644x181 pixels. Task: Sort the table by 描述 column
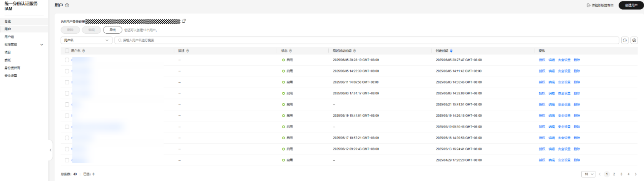tap(187, 51)
